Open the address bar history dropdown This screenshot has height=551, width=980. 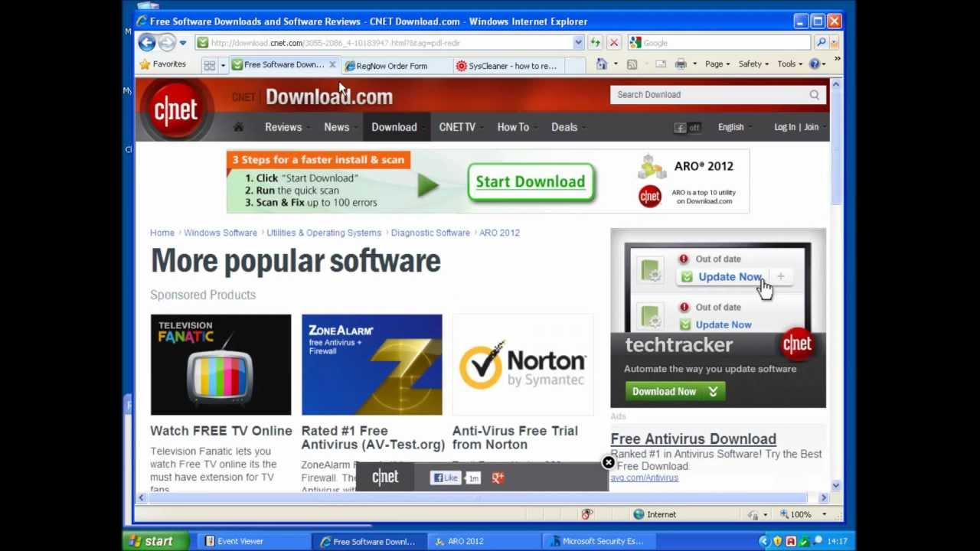click(x=578, y=43)
